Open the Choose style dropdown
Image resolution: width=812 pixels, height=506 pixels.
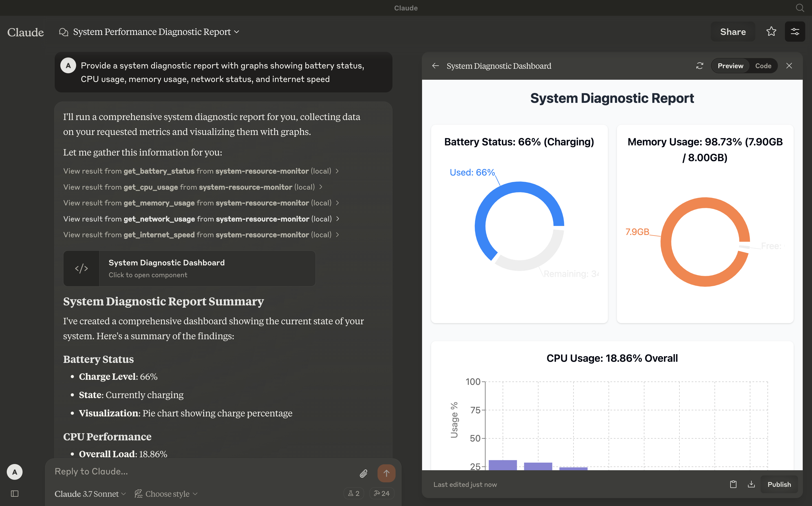coord(166,494)
